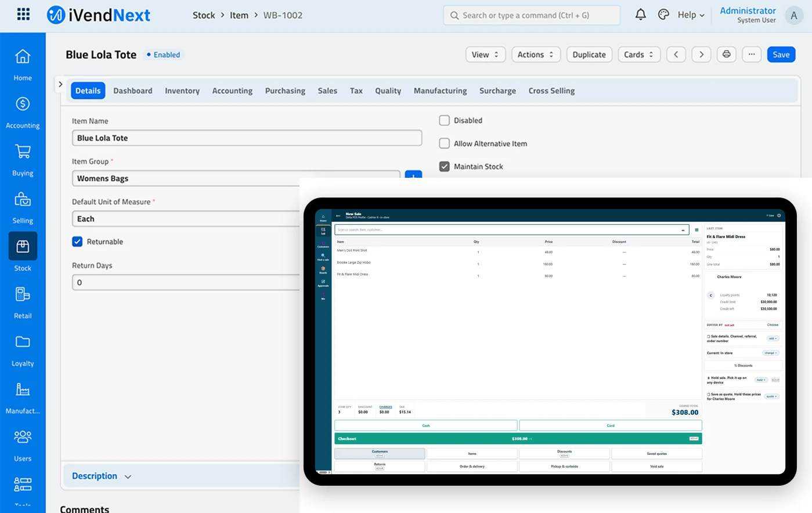Open the Help menu dropdown
The image size is (812, 513).
691,15
